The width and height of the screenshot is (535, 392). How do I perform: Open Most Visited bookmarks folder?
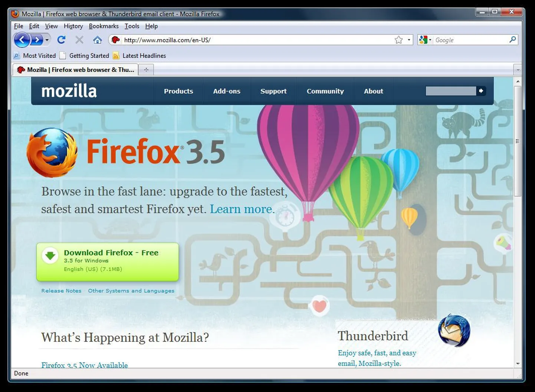35,56
